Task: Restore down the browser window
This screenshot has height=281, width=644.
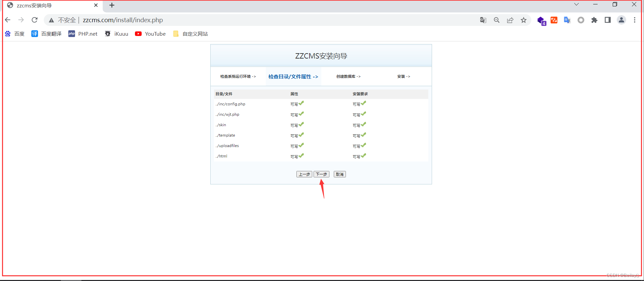Action: 615,4
